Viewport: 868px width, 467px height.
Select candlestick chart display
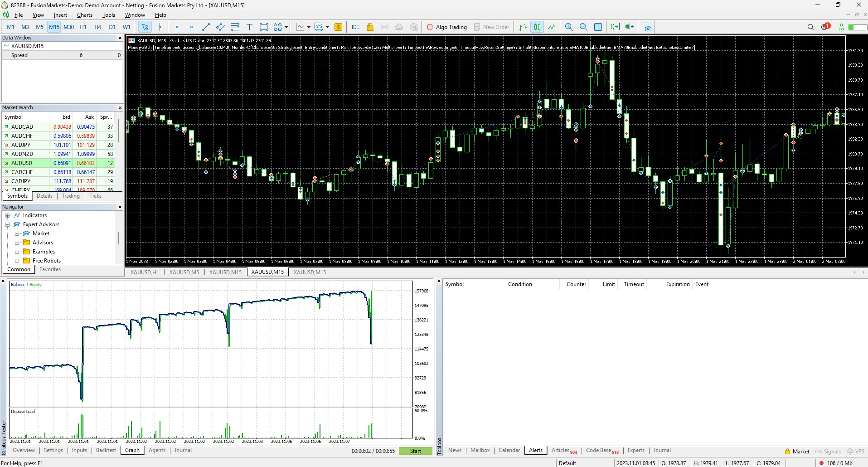point(537,27)
